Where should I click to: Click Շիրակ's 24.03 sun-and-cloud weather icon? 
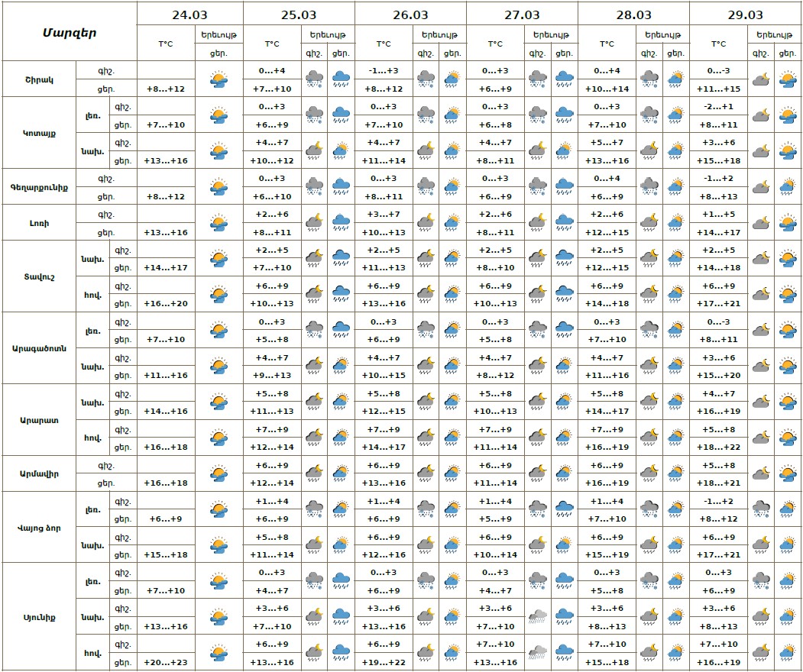[219, 79]
